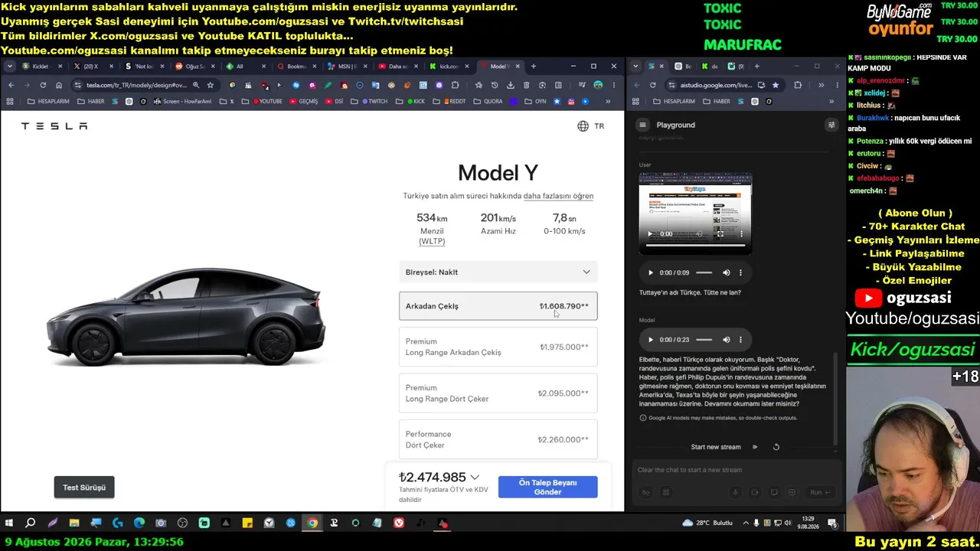This screenshot has width=980, height=551.
Task: Bookmark the aistudio.google.com page
Action: [x=776, y=85]
